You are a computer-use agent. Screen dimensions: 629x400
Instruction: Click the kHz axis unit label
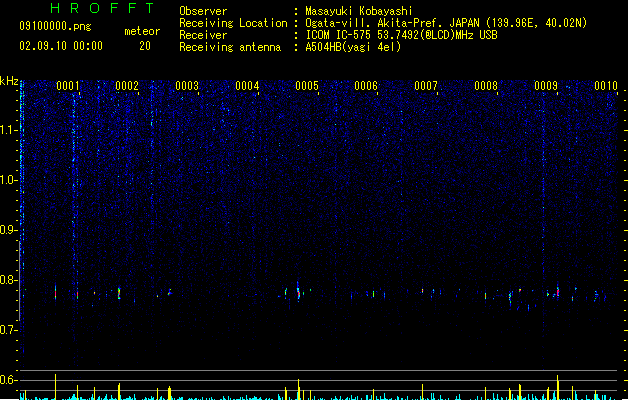click(x=9, y=81)
